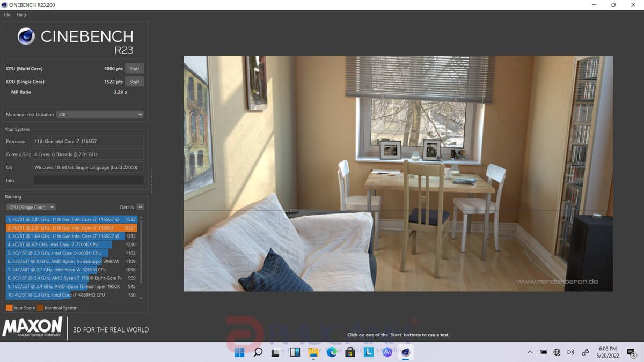Click the network globe icon in system tray
This screenshot has width=644, height=362.
[x=557, y=352]
